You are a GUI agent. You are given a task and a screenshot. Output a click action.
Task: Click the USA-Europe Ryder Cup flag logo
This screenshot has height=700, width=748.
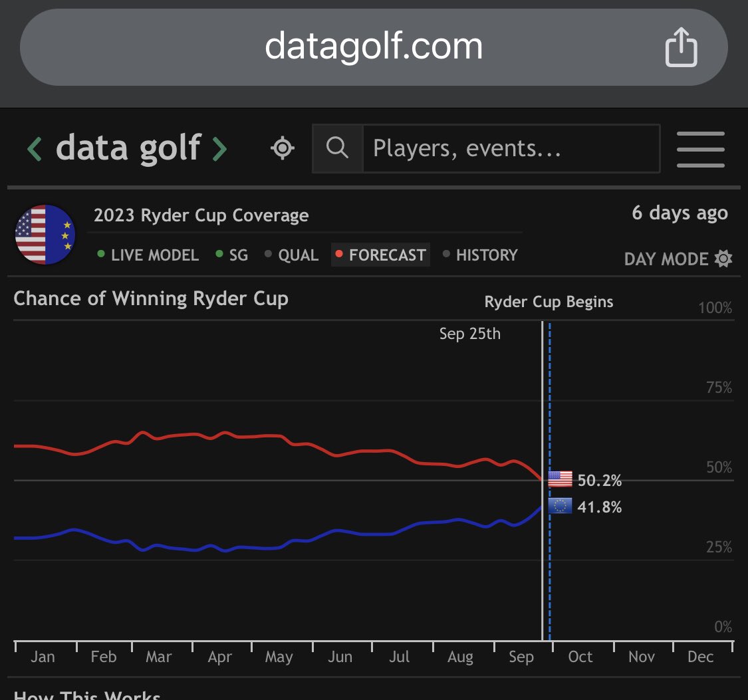(45, 235)
